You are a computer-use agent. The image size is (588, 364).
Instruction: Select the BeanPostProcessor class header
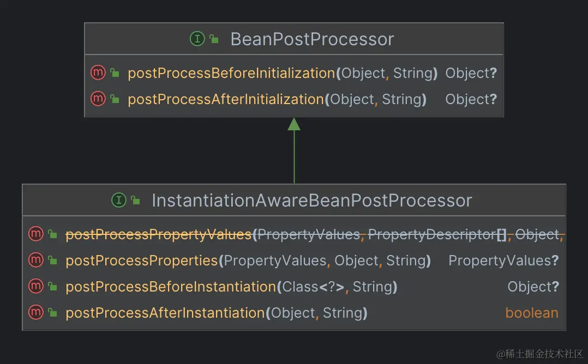[312, 39]
